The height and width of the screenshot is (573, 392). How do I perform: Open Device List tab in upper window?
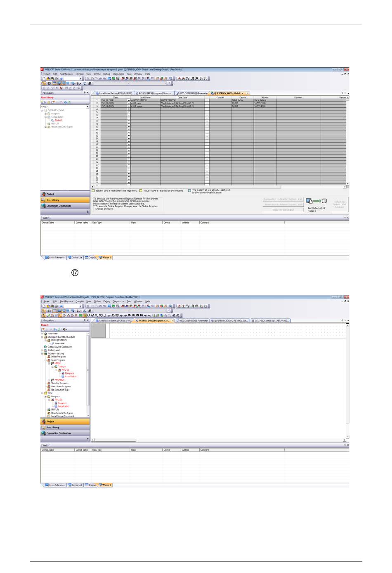pos(76,258)
